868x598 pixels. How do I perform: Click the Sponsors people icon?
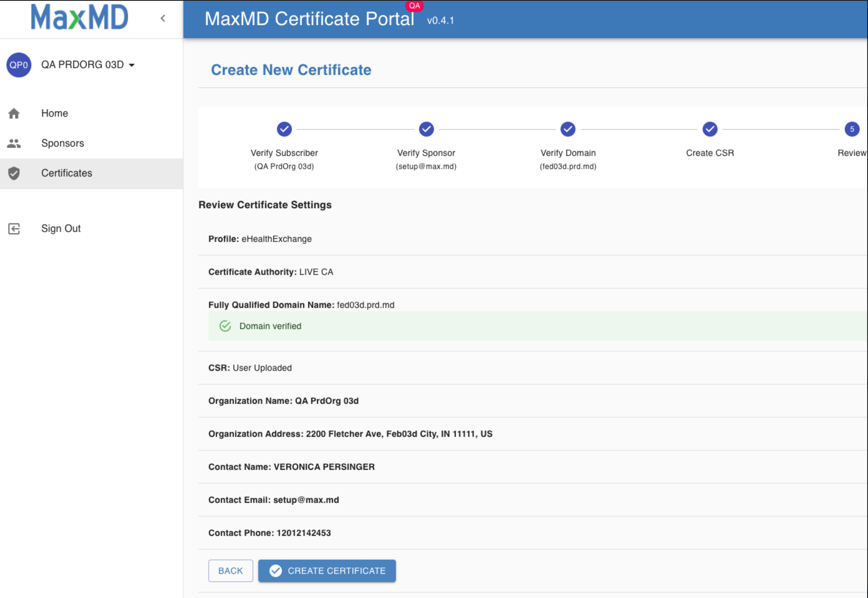pyautogui.click(x=14, y=143)
